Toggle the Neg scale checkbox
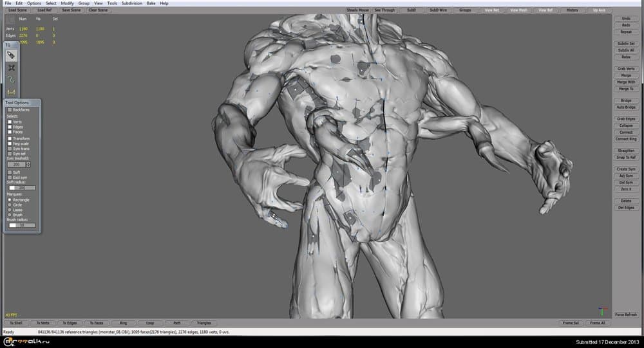The image size is (644, 348). point(10,143)
